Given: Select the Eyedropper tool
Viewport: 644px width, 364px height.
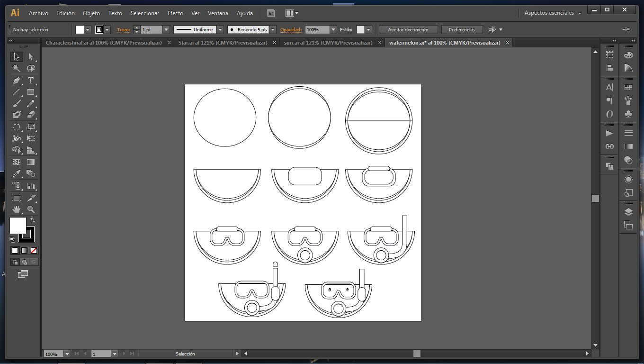Looking at the screenshot, I should (x=17, y=173).
